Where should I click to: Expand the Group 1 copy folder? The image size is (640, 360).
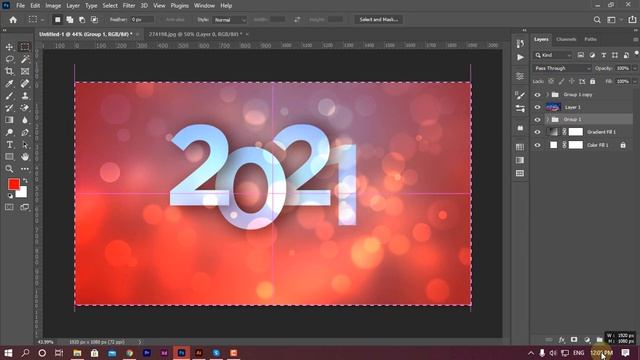pyautogui.click(x=547, y=95)
